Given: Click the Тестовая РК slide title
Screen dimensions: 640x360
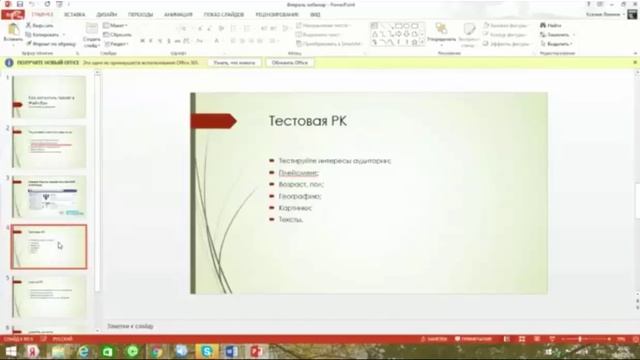Looking at the screenshot, I should pyautogui.click(x=308, y=121).
